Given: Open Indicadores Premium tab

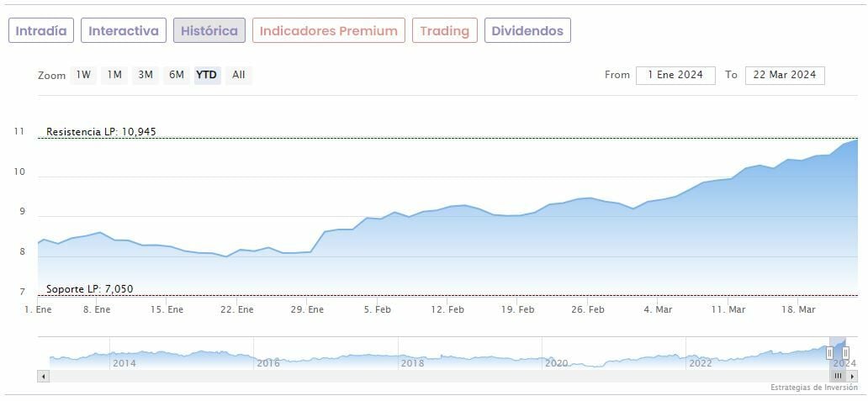Looking at the screenshot, I should 328,31.
